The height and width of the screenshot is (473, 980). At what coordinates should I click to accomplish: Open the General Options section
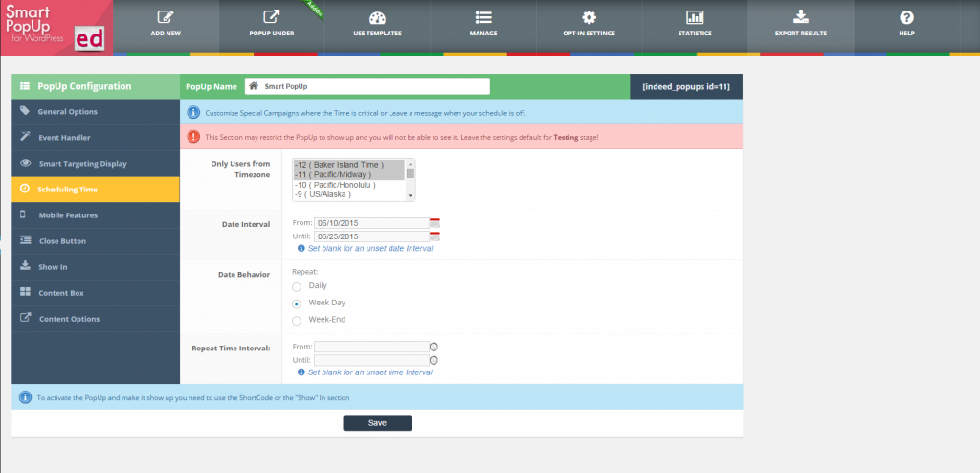[96, 111]
